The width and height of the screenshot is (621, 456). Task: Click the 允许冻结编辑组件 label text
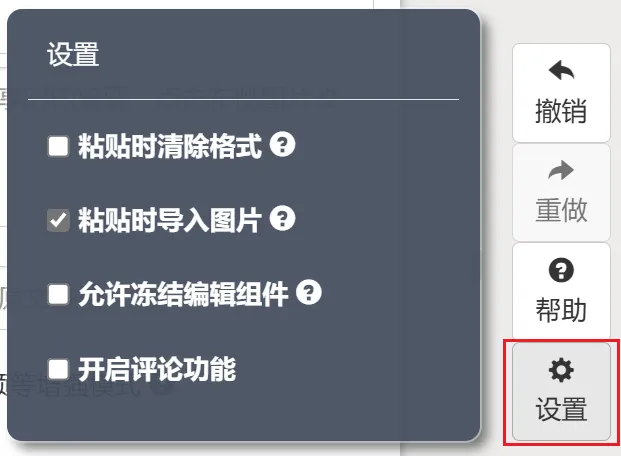[x=183, y=294]
